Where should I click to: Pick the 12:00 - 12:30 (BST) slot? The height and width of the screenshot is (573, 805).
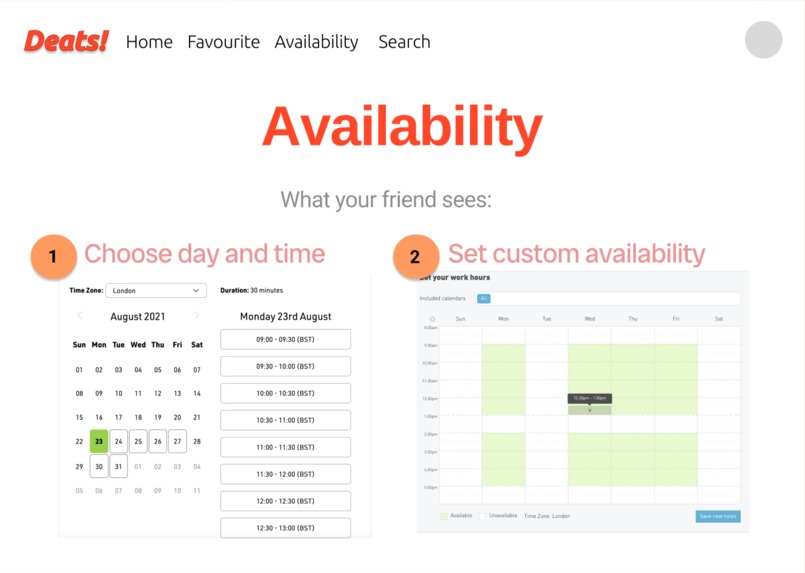285,501
